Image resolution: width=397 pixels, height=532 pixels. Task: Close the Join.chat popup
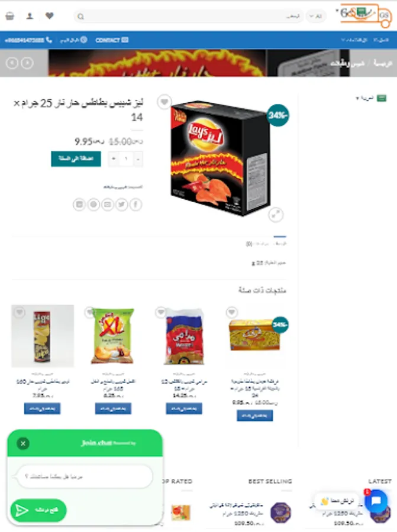[x=23, y=443]
